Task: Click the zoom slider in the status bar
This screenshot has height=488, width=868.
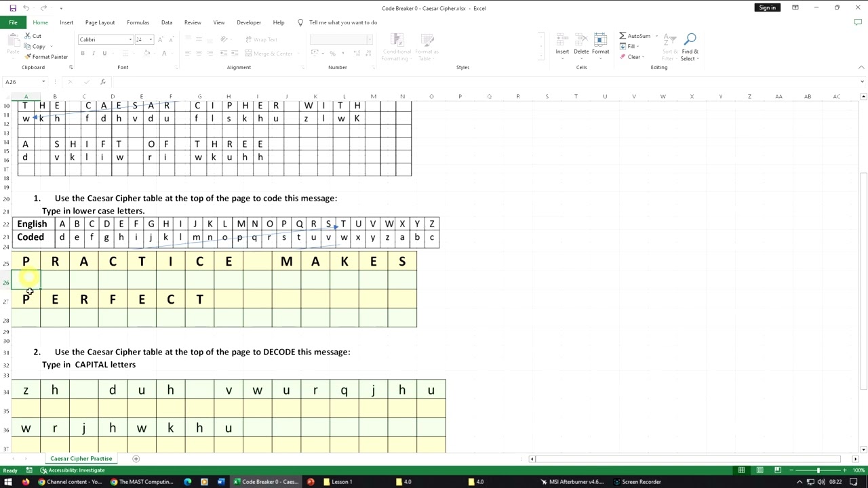Action: (x=818, y=470)
